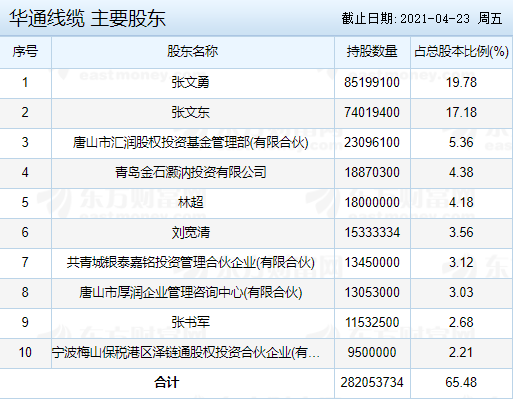Select shareholder name 林超
This screenshot has width=513, height=402.
[x=190, y=202]
